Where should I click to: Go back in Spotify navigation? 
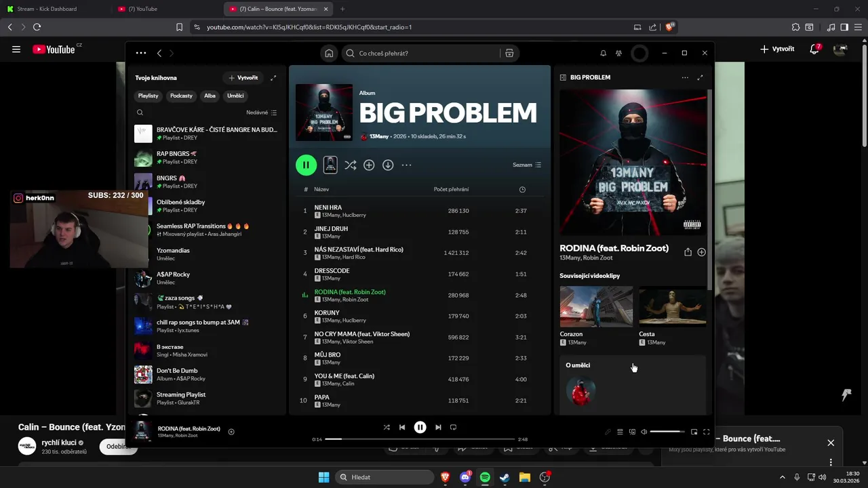[159, 53]
